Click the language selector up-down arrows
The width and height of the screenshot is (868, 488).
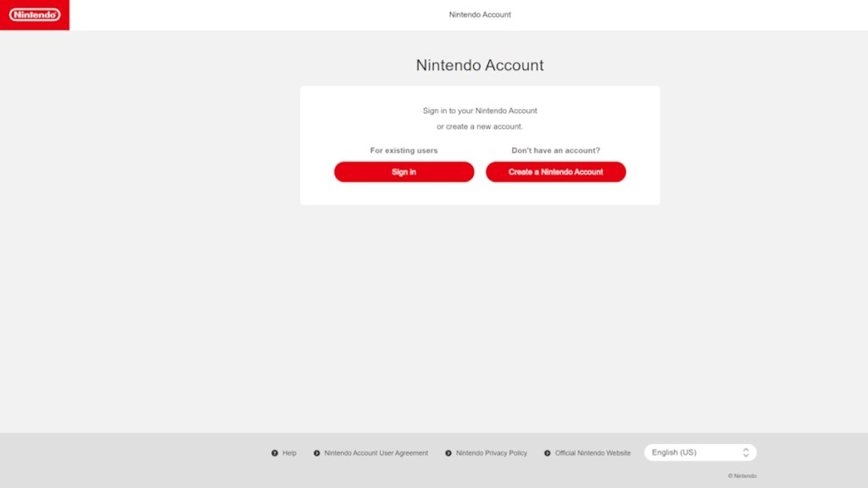coord(746,452)
